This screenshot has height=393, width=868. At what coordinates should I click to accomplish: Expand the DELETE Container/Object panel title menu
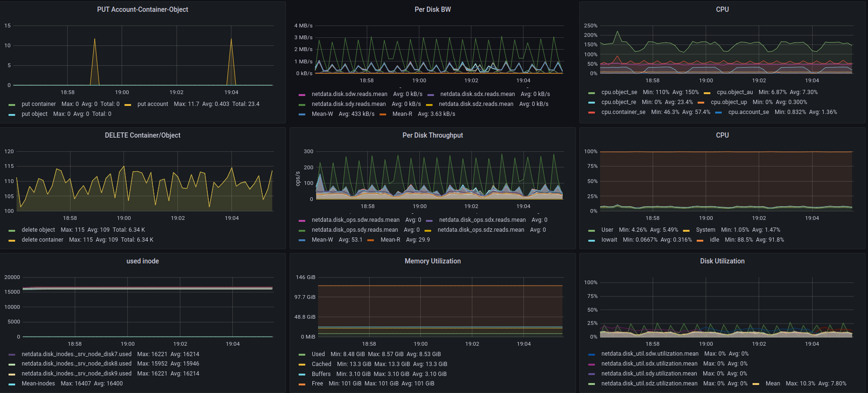(x=142, y=135)
